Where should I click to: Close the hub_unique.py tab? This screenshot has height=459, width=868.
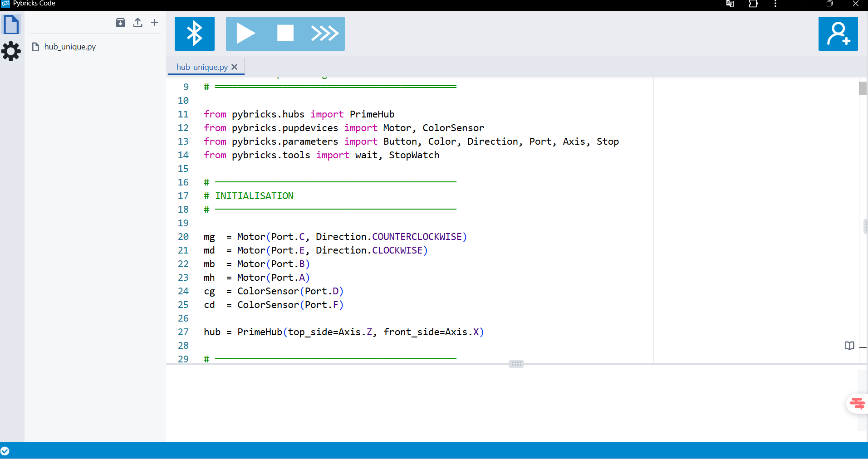point(234,67)
